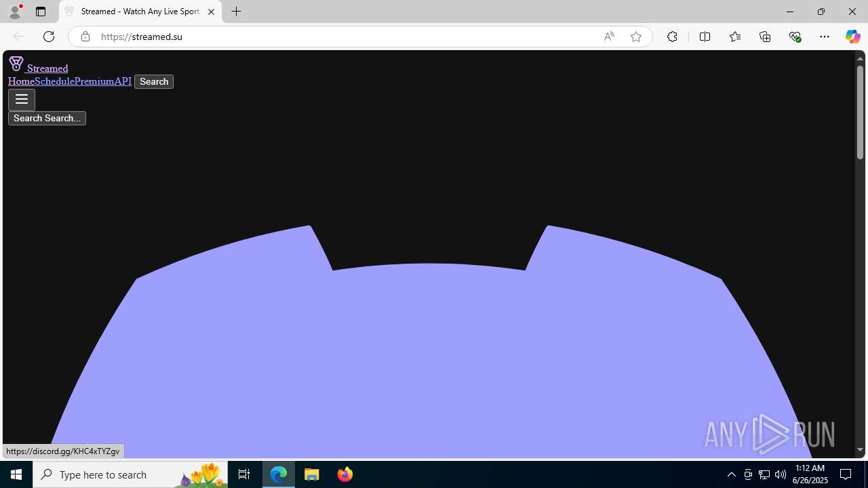The width and height of the screenshot is (868, 488).
Task: Click the taskbar search box
Action: click(130, 474)
